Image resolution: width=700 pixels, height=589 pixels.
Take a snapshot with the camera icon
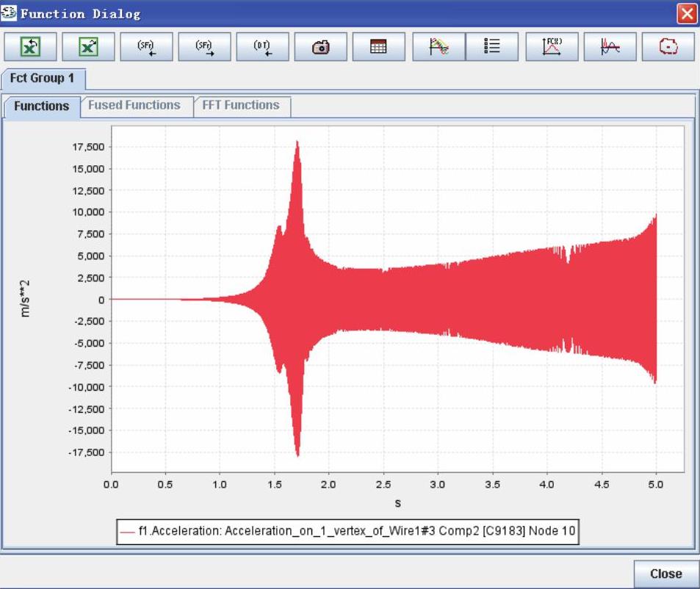coord(320,46)
